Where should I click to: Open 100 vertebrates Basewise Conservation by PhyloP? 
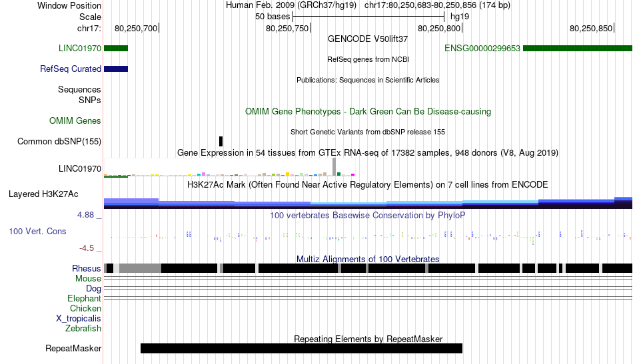(x=368, y=215)
